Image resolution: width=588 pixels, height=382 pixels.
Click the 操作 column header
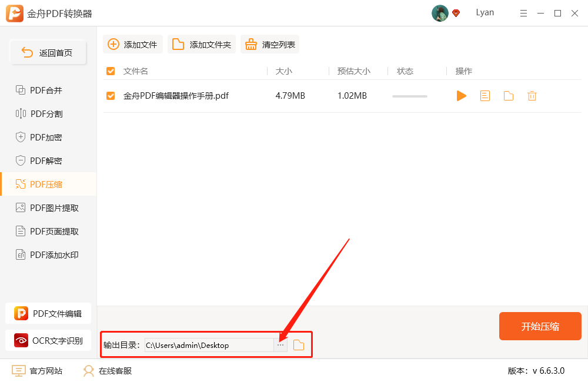[x=464, y=71]
